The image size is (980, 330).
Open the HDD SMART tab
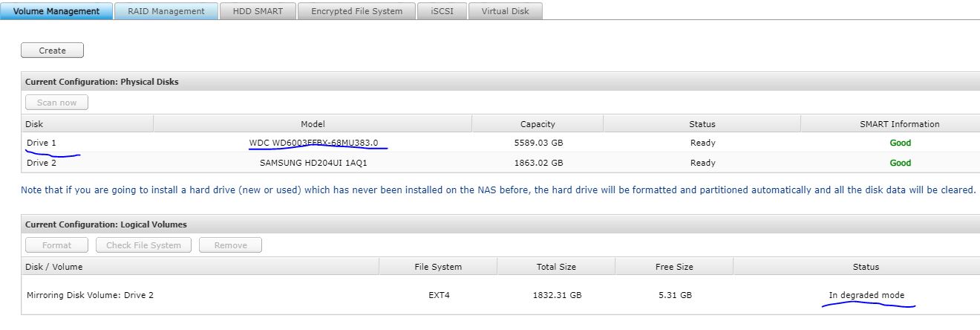tap(258, 11)
